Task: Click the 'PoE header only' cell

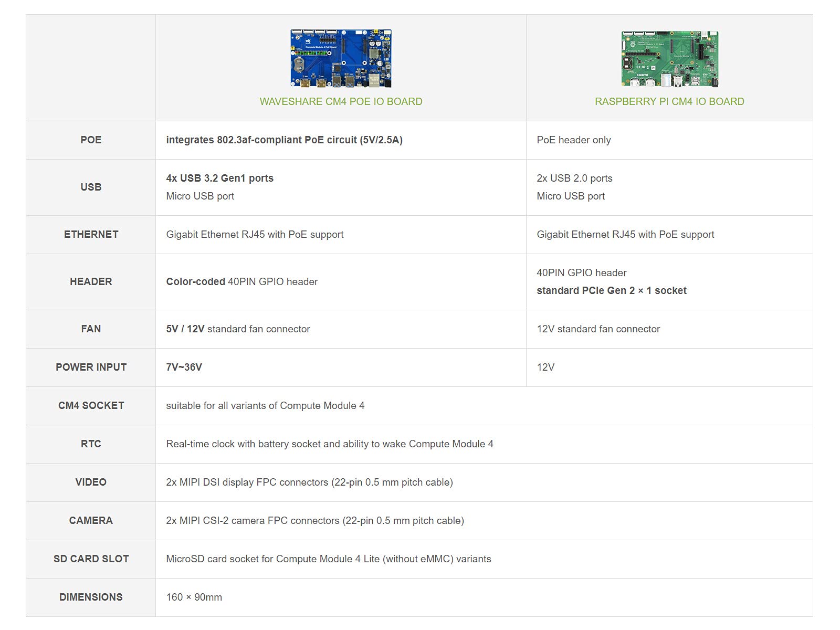Action: point(669,140)
